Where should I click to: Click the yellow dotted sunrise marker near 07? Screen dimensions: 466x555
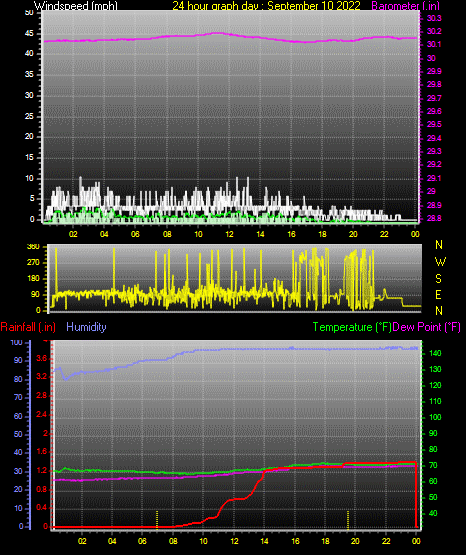click(x=157, y=519)
